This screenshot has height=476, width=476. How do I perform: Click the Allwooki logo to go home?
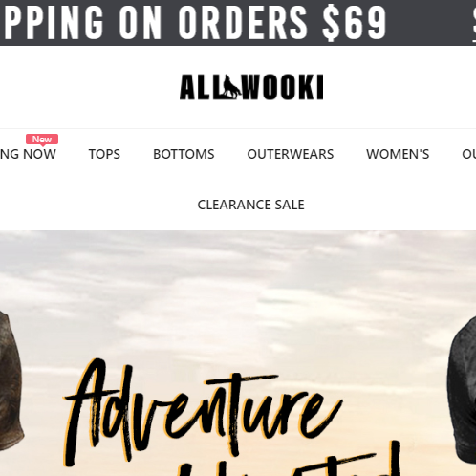(x=251, y=87)
